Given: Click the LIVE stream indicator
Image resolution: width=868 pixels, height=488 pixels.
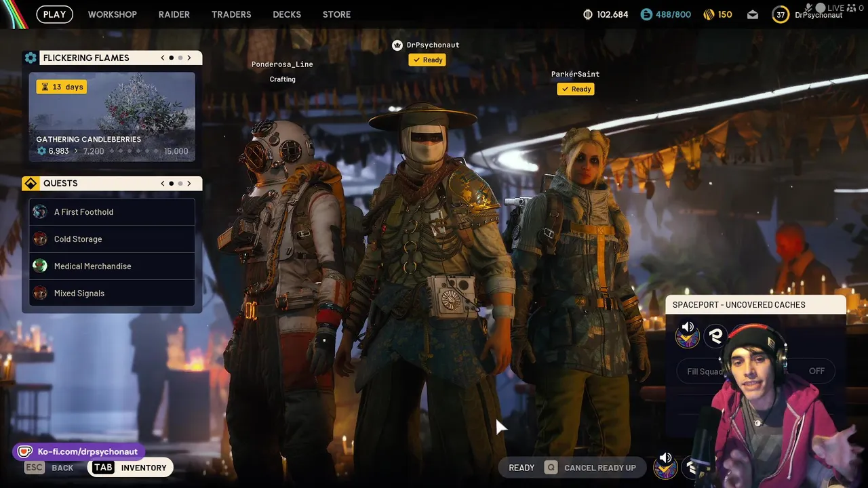Looking at the screenshot, I should pyautogui.click(x=836, y=7).
